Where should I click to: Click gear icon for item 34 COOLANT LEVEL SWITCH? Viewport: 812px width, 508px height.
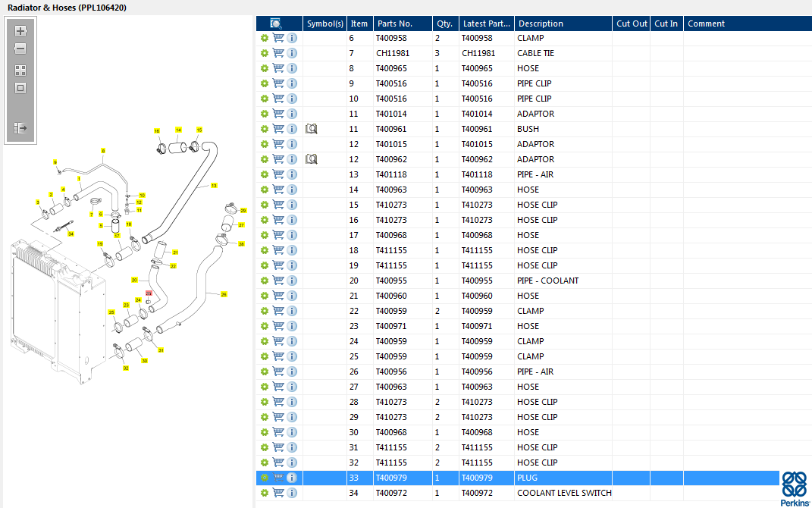click(x=264, y=493)
